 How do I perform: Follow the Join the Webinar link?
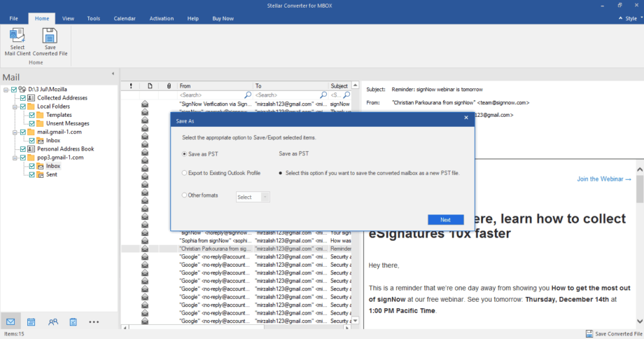(603, 179)
